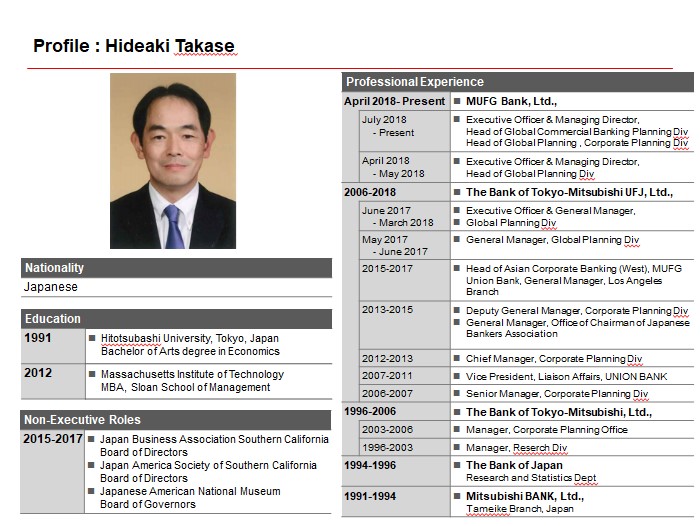Screen dimensions: 700x526
Task: Click the 'Japanese' nationality value
Action: pos(51,287)
